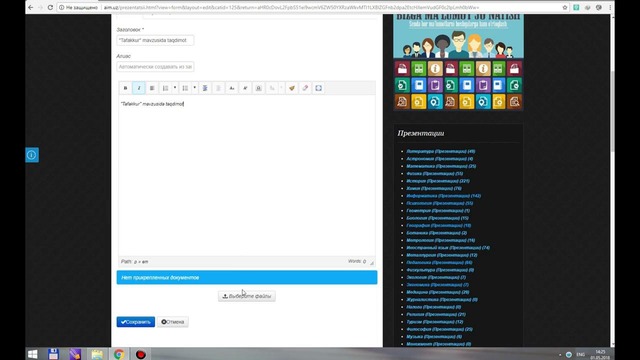The width and height of the screenshot is (640, 360).
Task: Click the green extension icon in Chrome toolbar
Action: (576, 7)
